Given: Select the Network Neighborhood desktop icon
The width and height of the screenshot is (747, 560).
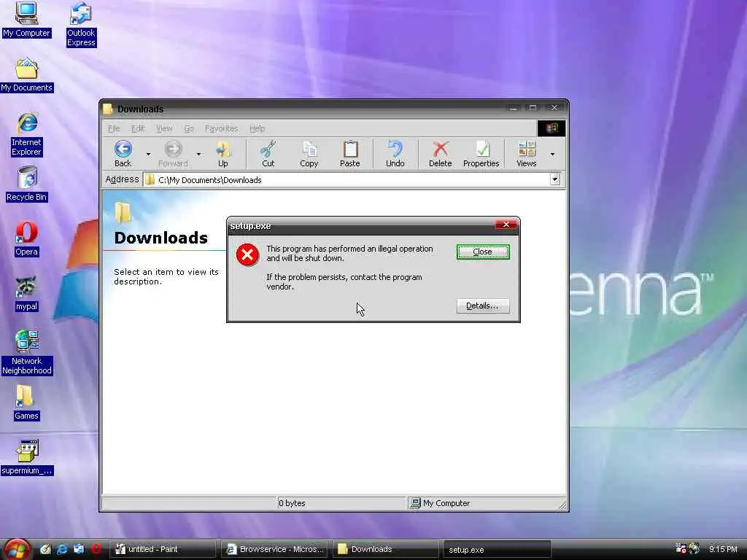Looking at the screenshot, I should coord(27,353).
